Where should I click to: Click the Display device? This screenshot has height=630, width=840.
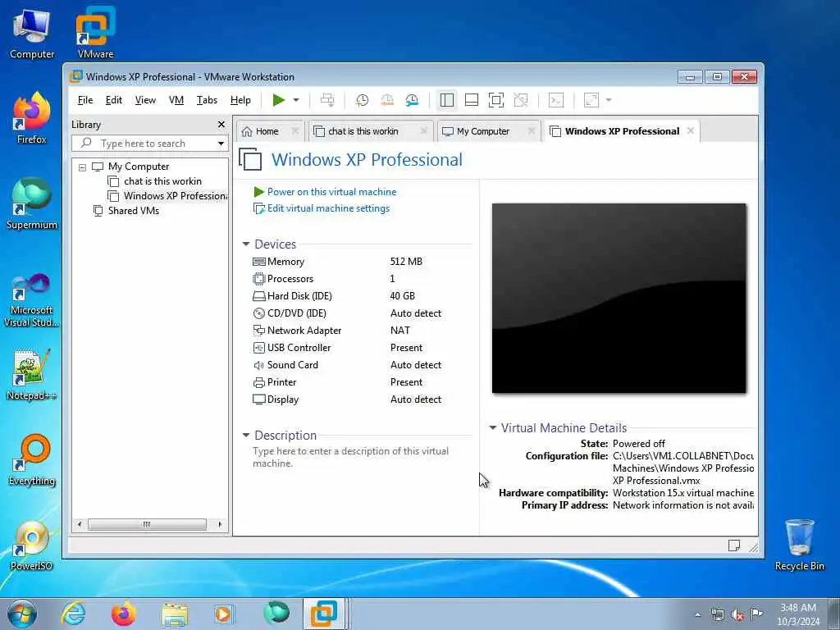pos(276,399)
